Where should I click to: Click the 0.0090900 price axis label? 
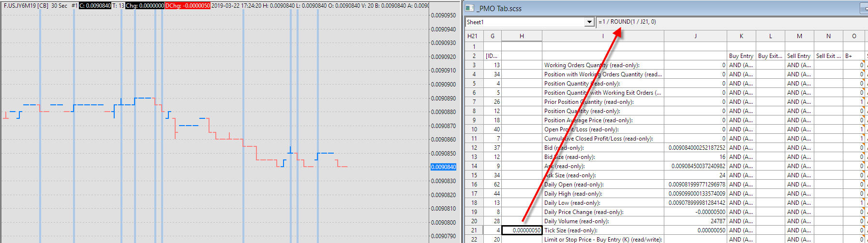point(443,85)
